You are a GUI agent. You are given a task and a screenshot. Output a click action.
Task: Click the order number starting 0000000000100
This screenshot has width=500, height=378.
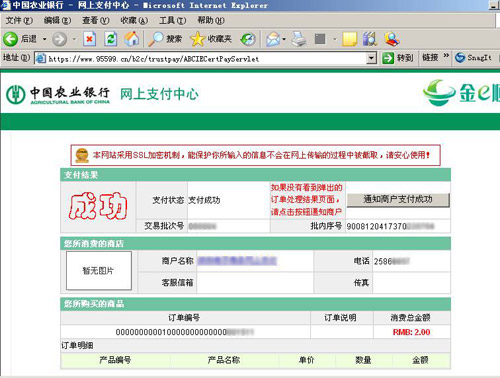click(185, 332)
